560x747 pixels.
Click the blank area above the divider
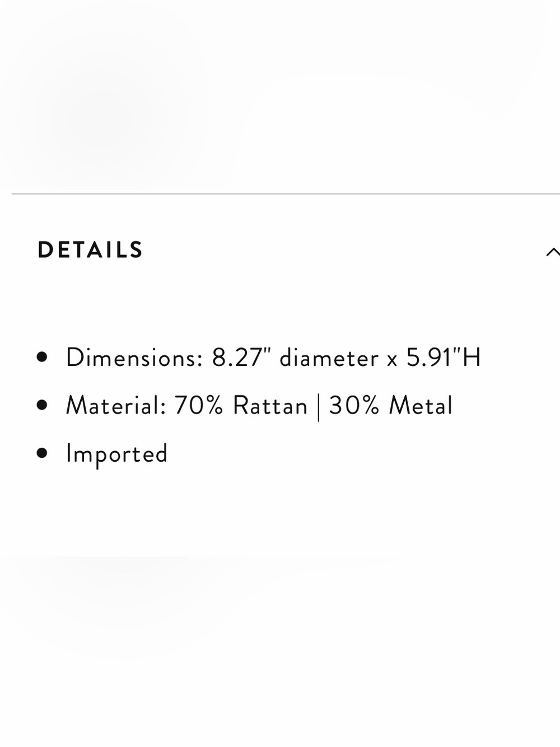click(x=280, y=95)
